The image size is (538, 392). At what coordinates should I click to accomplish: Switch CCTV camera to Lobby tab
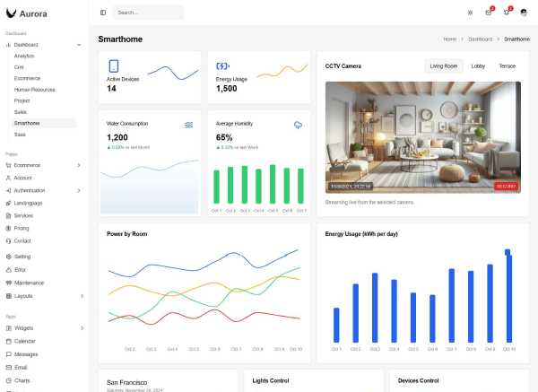pos(478,66)
